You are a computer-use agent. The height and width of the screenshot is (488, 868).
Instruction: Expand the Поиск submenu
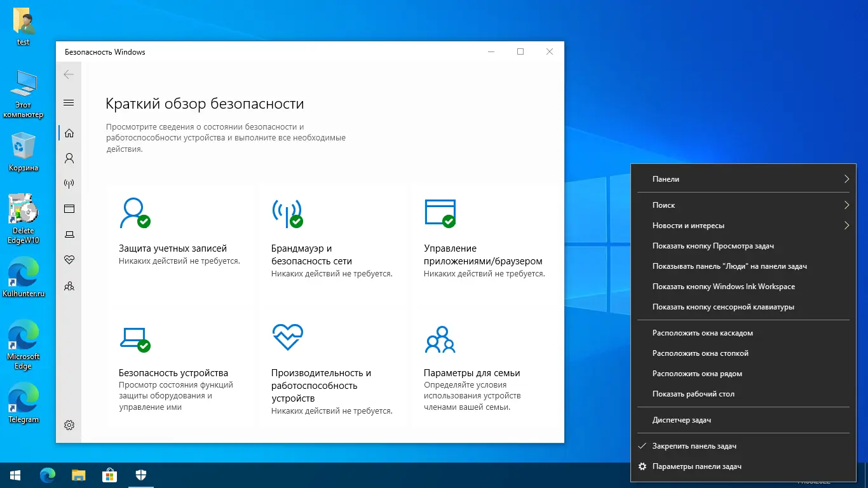click(x=743, y=205)
